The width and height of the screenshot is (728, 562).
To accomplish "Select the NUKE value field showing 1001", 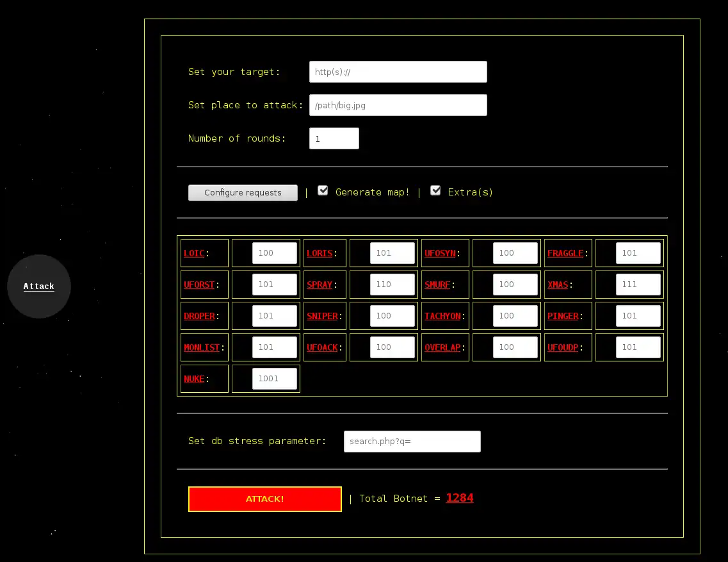I will pyautogui.click(x=275, y=379).
